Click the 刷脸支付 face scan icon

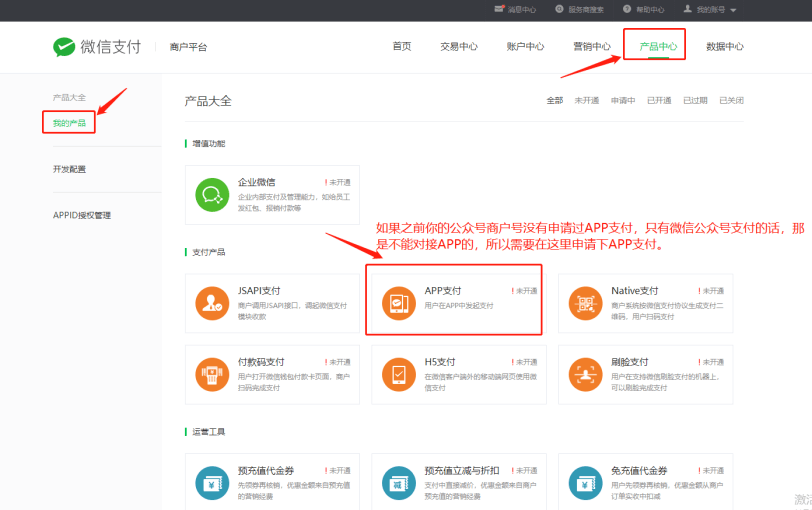pyautogui.click(x=586, y=374)
